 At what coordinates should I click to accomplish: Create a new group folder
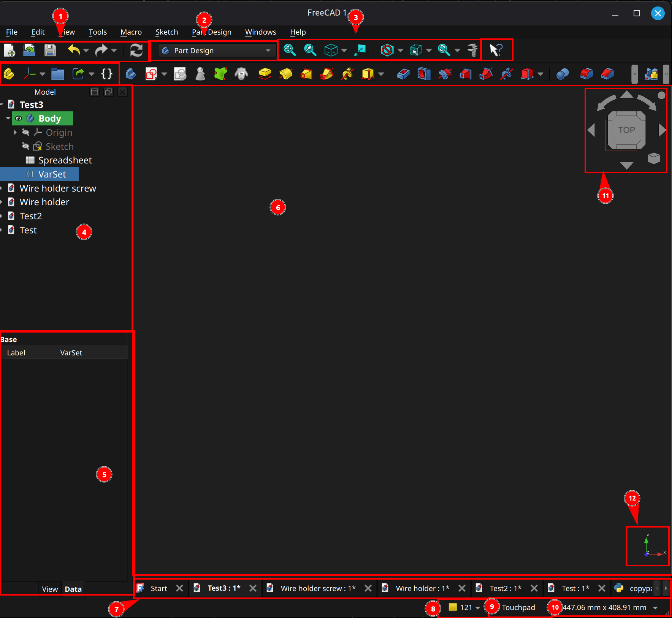tap(57, 74)
